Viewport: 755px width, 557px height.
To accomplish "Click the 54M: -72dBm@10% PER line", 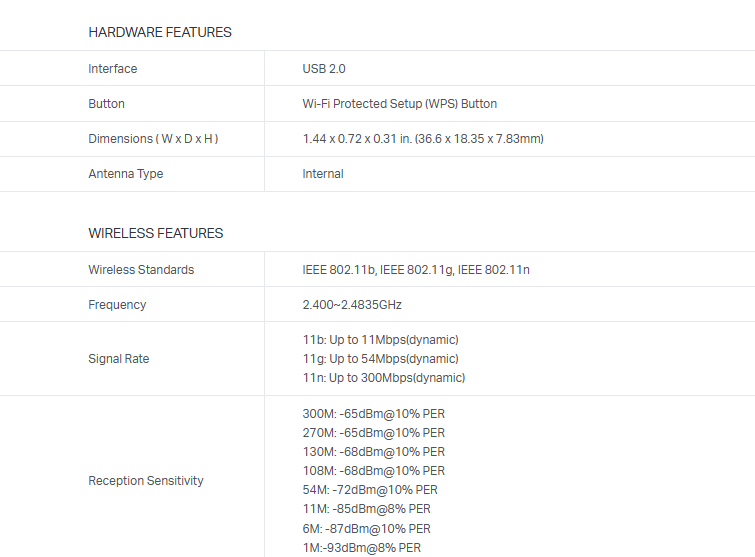I will click(370, 490).
